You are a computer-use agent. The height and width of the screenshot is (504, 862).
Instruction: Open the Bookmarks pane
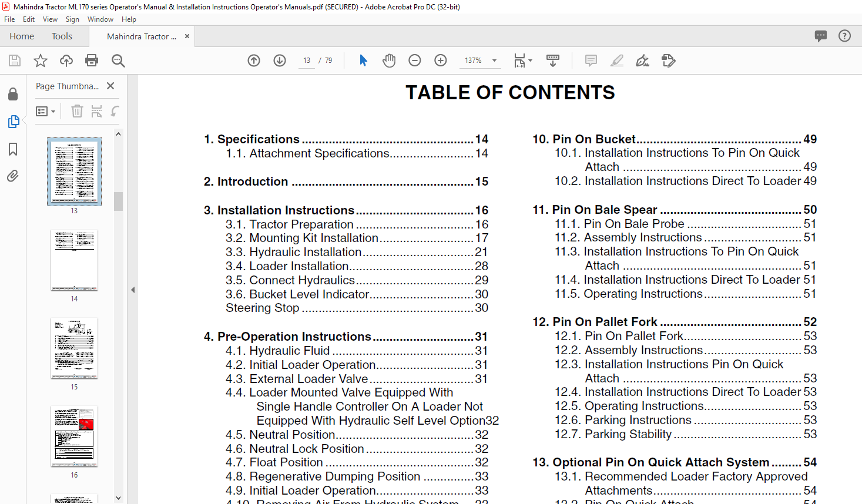(x=13, y=149)
